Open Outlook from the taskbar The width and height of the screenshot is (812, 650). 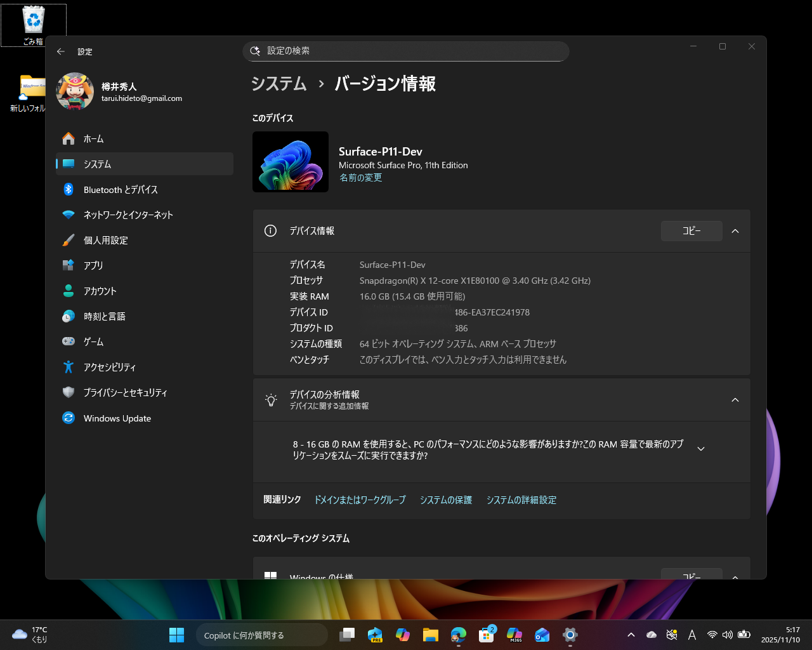[542, 635]
